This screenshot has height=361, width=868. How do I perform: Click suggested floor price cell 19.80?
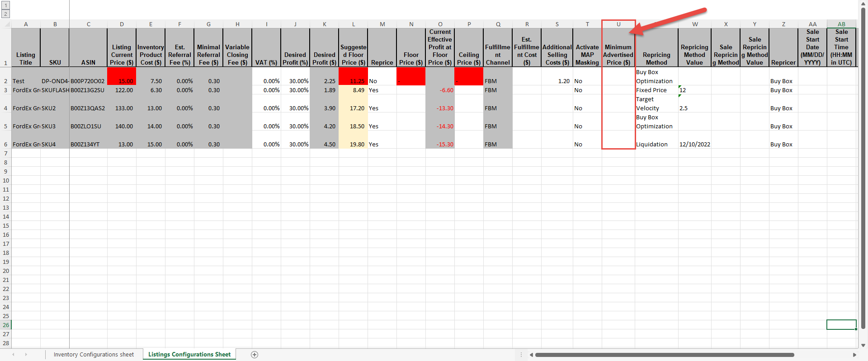[353, 140]
